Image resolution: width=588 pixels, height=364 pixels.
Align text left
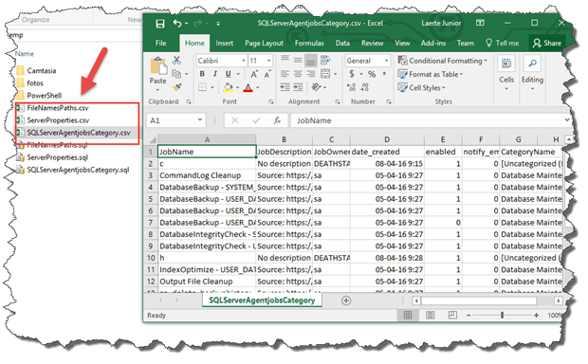285,74
